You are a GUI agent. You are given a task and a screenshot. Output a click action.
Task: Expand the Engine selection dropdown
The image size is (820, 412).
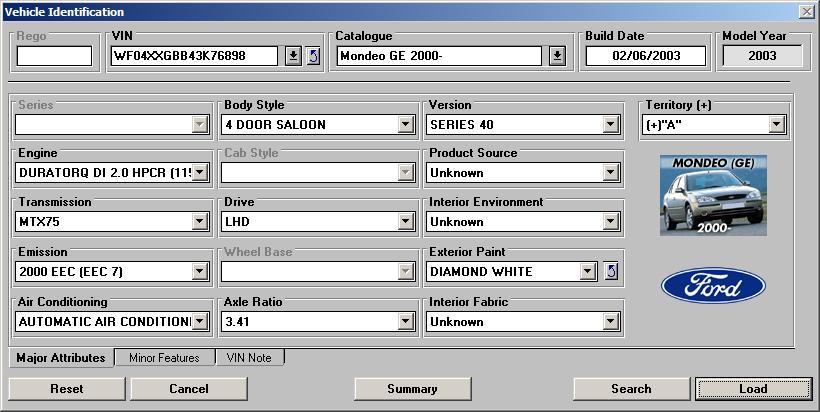[x=200, y=173]
